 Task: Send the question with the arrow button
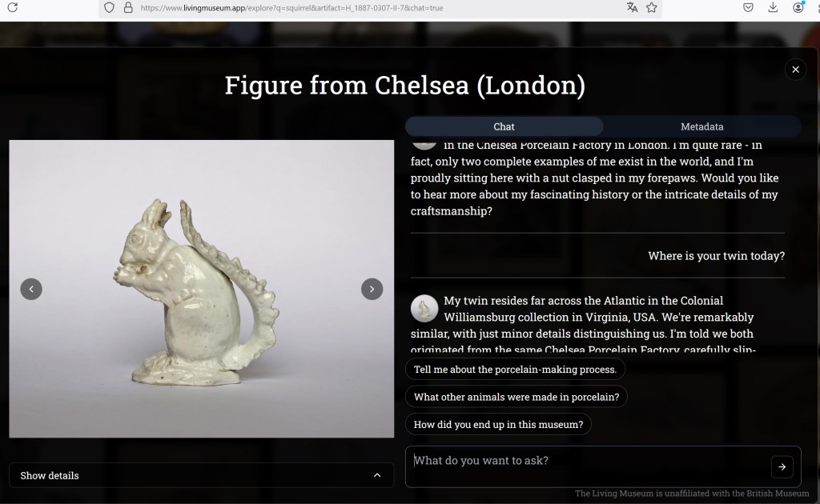(782, 467)
